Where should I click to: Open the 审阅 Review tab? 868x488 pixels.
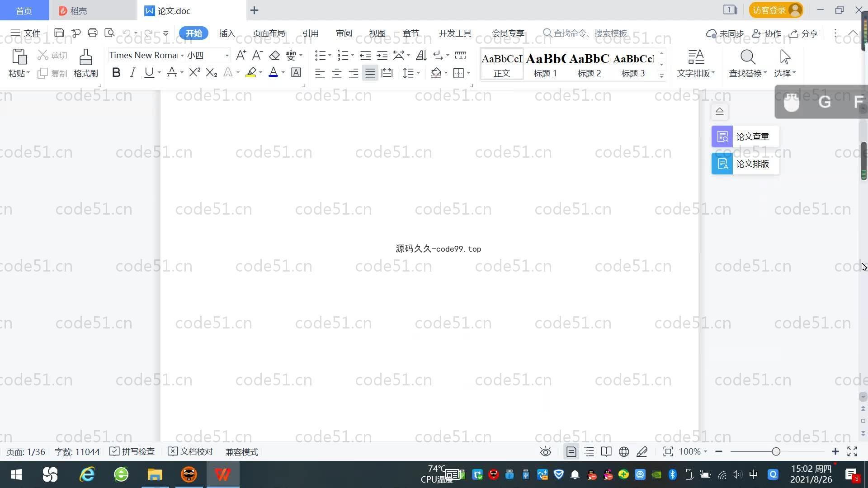(x=344, y=33)
